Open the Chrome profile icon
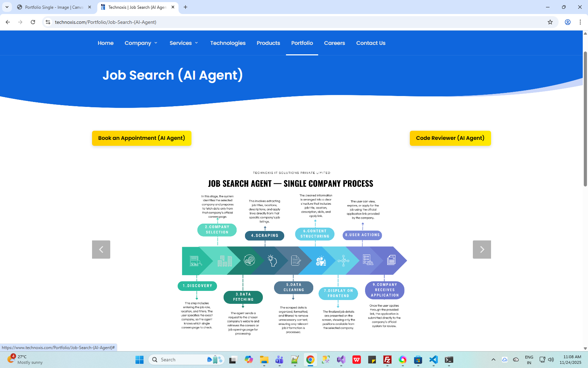 click(568, 22)
